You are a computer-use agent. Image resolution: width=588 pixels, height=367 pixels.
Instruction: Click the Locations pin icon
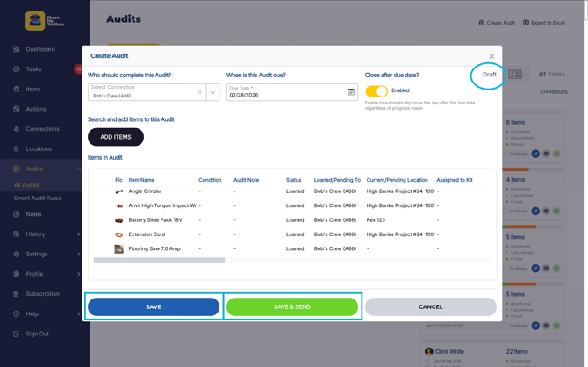click(16, 149)
